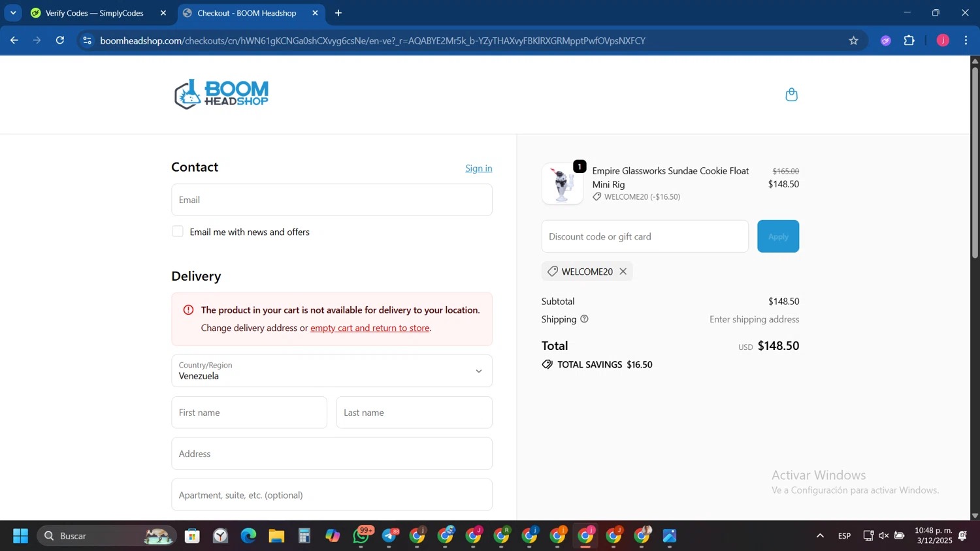
Task: Open WhatsApp from taskbar
Action: 361,536
